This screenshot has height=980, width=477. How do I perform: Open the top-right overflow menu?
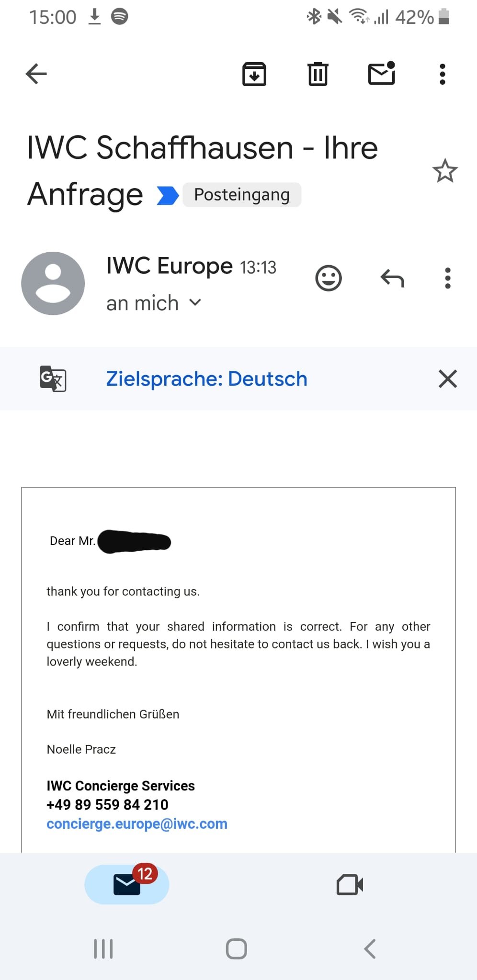[x=443, y=74]
